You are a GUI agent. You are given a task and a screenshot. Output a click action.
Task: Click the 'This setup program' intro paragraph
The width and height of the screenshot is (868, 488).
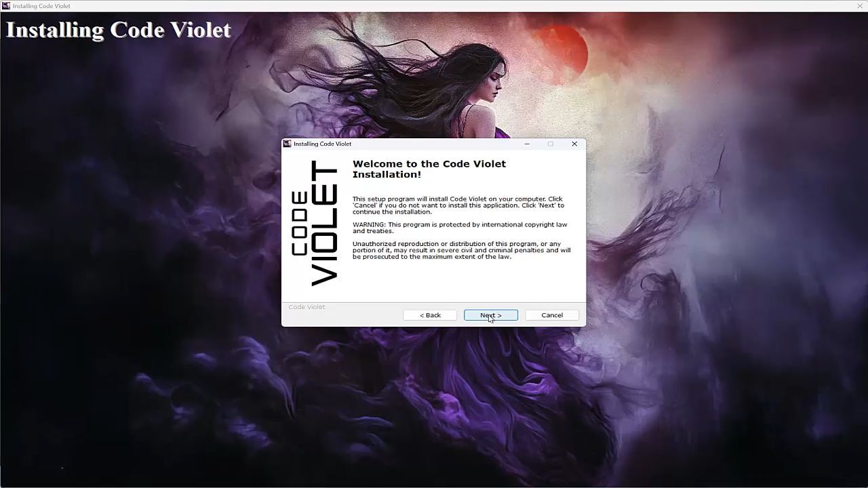[x=458, y=205]
